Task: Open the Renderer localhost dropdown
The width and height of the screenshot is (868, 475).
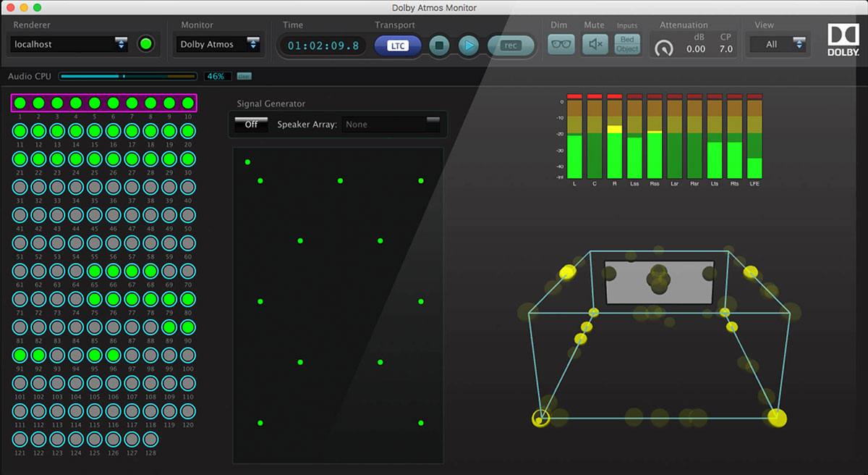Action: pyautogui.click(x=70, y=44)
